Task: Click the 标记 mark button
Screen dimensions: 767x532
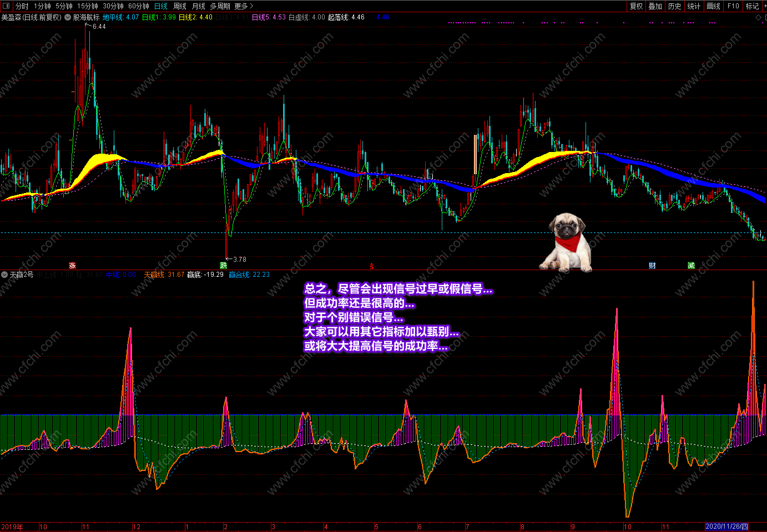Action: [x=752, y=6]
